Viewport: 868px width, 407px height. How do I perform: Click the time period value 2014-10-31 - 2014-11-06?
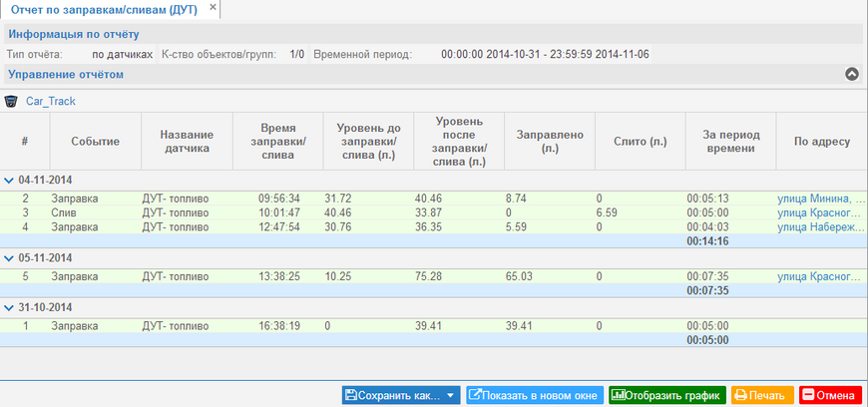pos(546,54)
